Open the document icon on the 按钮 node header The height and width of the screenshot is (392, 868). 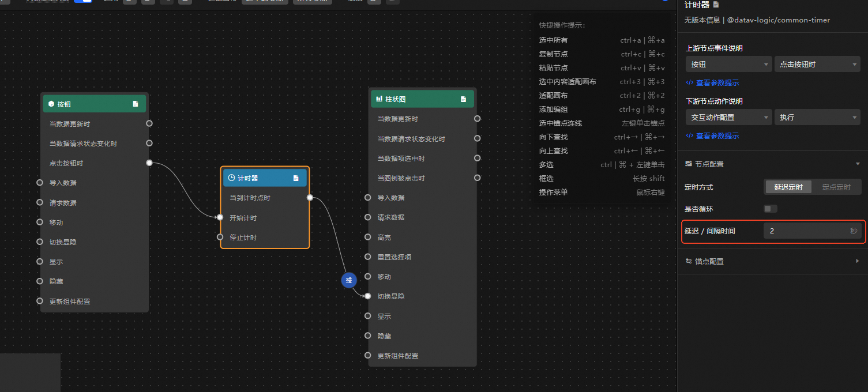136,104
